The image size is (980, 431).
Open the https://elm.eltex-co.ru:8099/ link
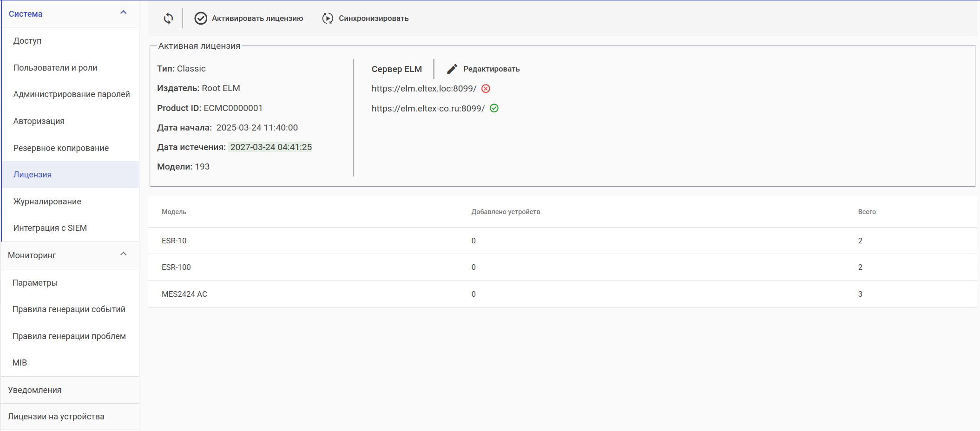pyautogui.click(x=428, y=109)
